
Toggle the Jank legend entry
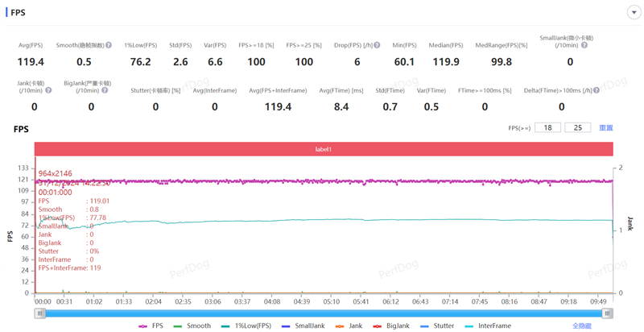point(348,326)
